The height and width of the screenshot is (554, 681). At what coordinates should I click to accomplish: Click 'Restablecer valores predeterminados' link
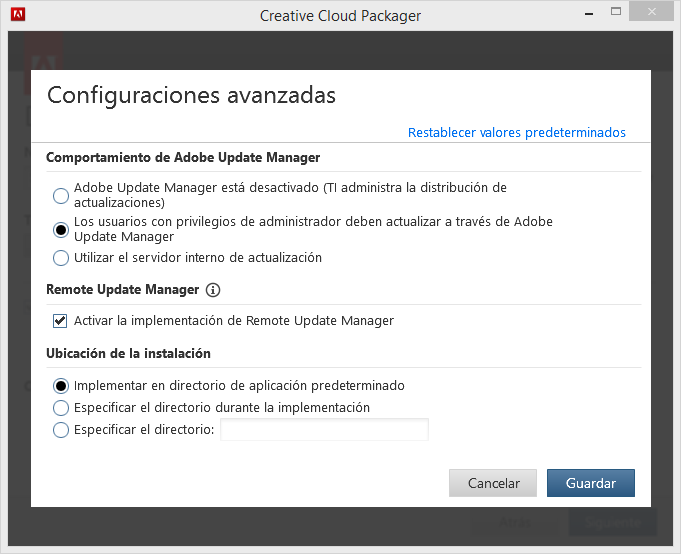516,132
